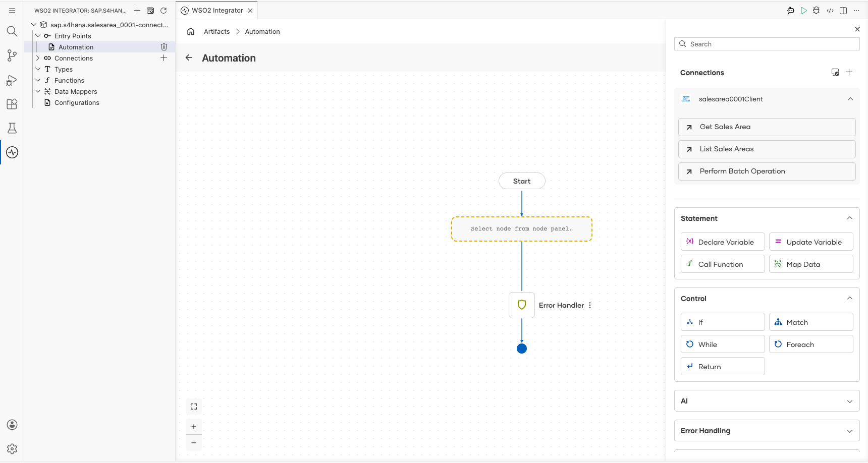This screenshot has height=463, width=868.
Task: Fit diagram to screen icon
Action: coord(194,407)
